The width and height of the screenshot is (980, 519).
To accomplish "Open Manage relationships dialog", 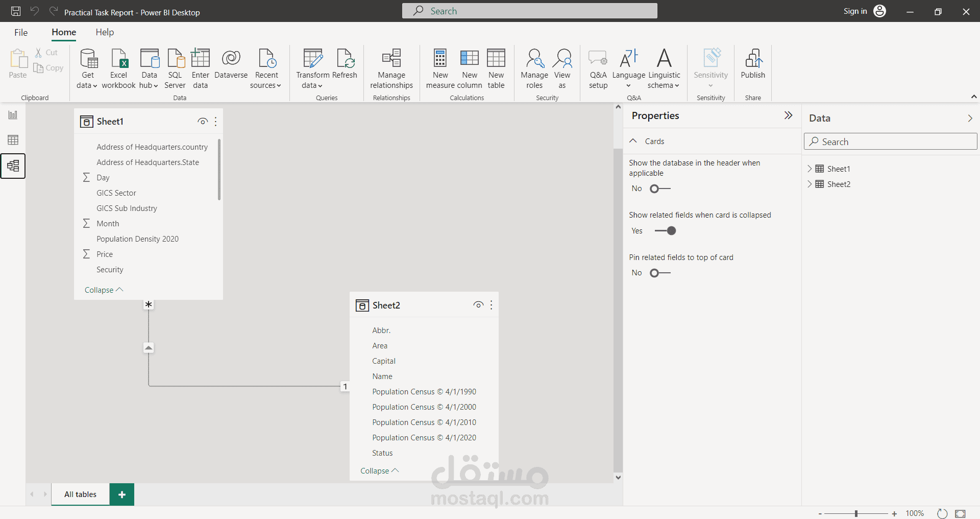I will coord(391,69).
